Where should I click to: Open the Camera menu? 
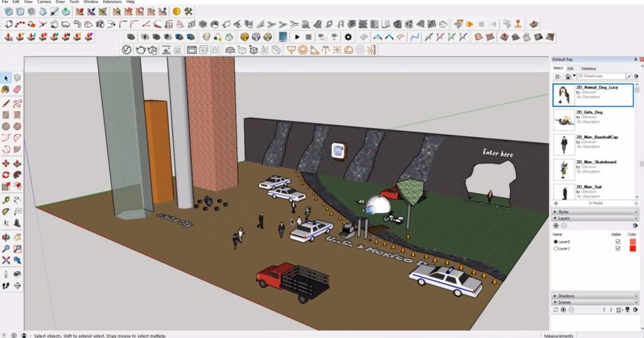[x=44, y=2]
